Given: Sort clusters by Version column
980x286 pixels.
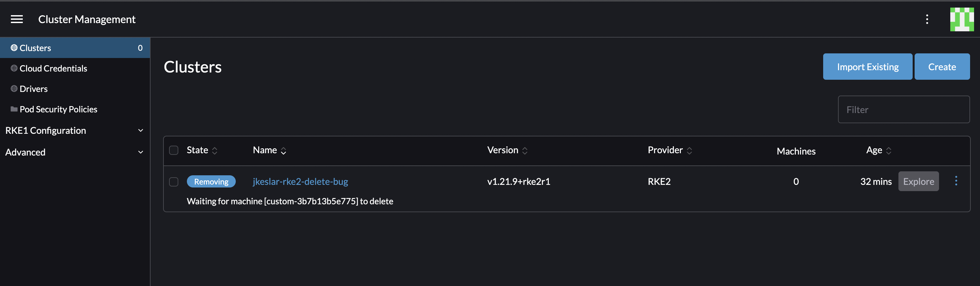Looking at the screenshot, I should point(525,150).
